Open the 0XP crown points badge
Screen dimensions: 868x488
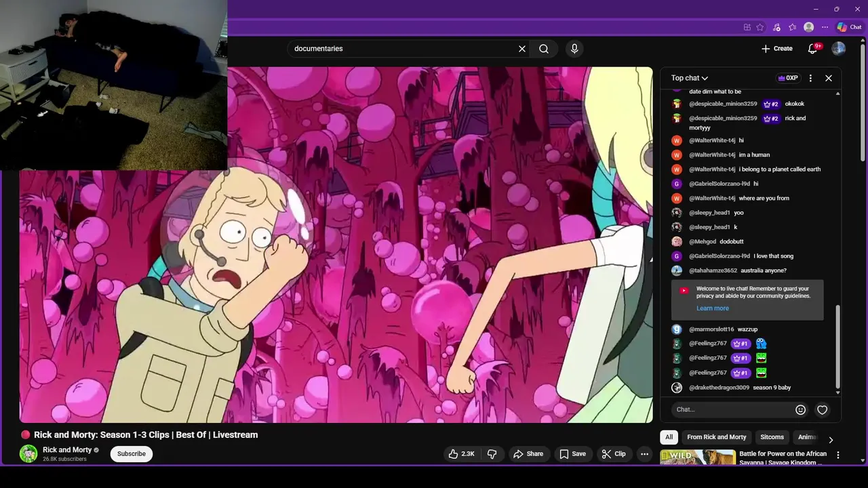pos(788,78)
